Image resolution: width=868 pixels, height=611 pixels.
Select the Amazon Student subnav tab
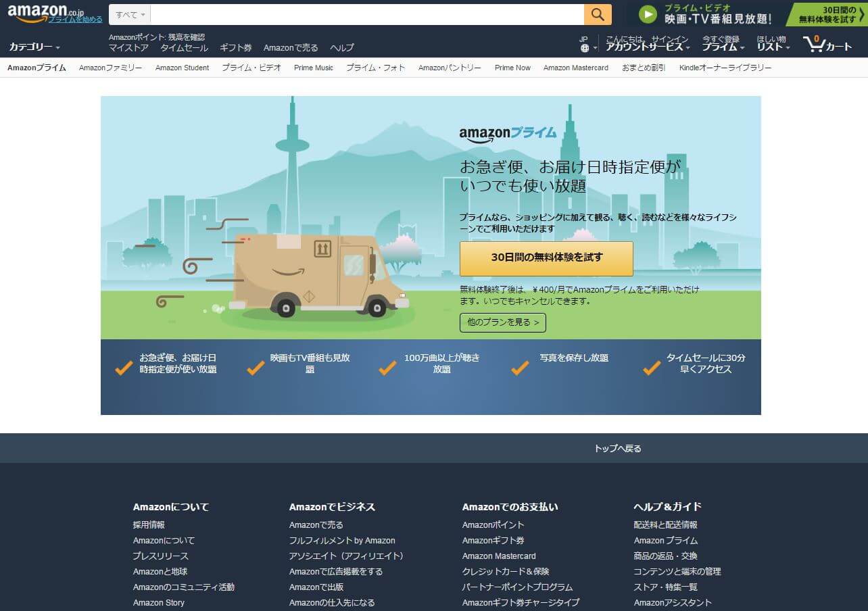coord(182,68)
